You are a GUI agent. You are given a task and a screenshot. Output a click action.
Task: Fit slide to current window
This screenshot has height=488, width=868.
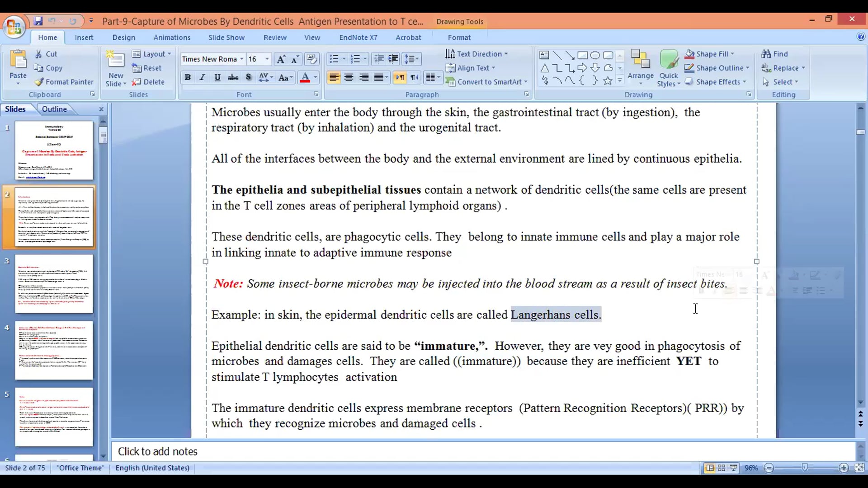click(x=859, y=468)
